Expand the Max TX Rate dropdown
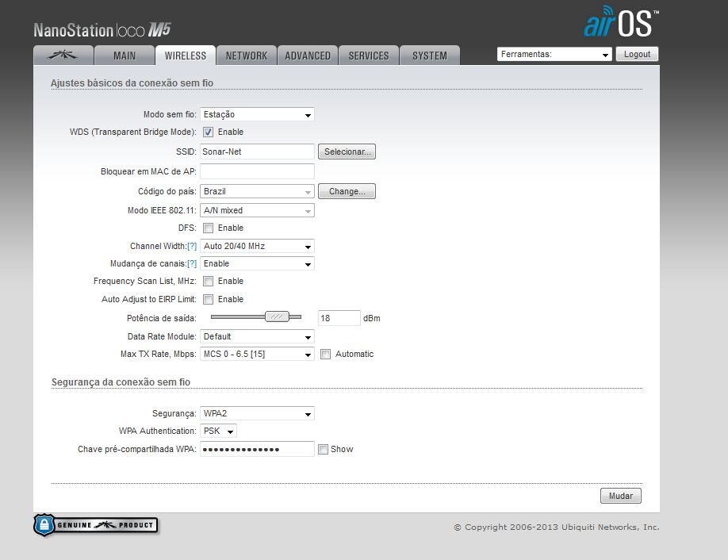The height and width of the screenshot is (560, 728). pos(257,355)
